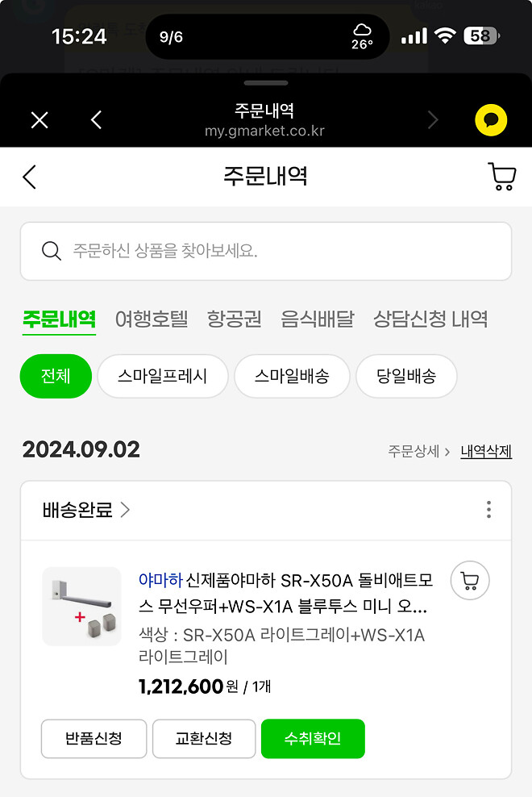The width and height of the screenshot is (532, 797).
Task: Close the in-app browser with the X icon
Action: pos(39,119)
